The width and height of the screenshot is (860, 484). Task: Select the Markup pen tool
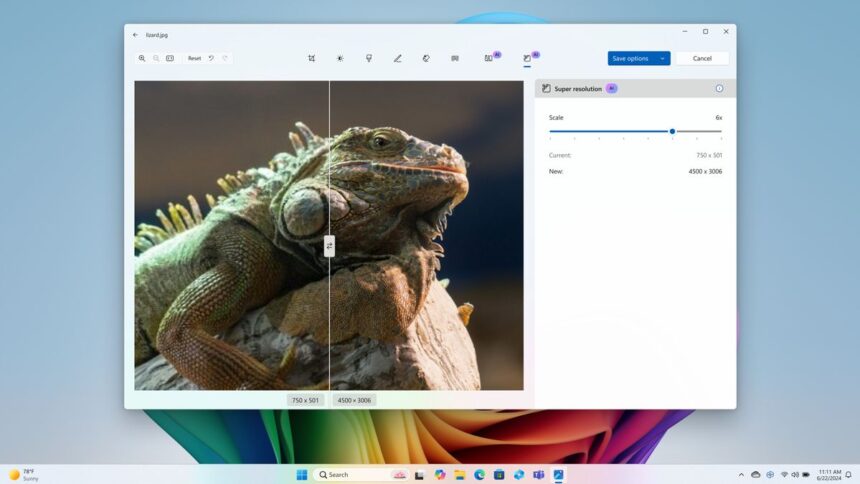398,58
